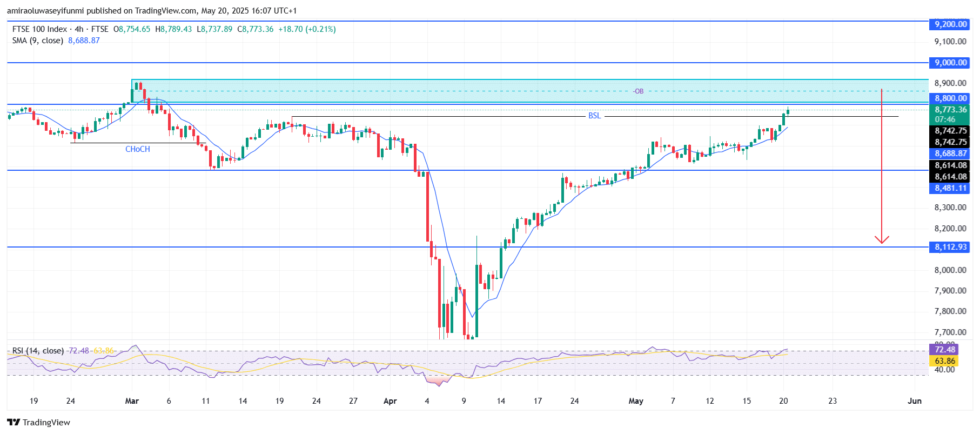Select the CHoCH text label on the chart
Image resolution: width=980 pixels, height=434 pixels.
click(x=138, y=149)
